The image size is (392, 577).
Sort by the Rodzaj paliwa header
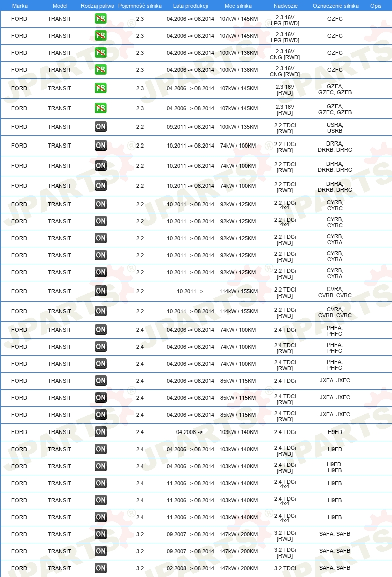pos(97,6)
